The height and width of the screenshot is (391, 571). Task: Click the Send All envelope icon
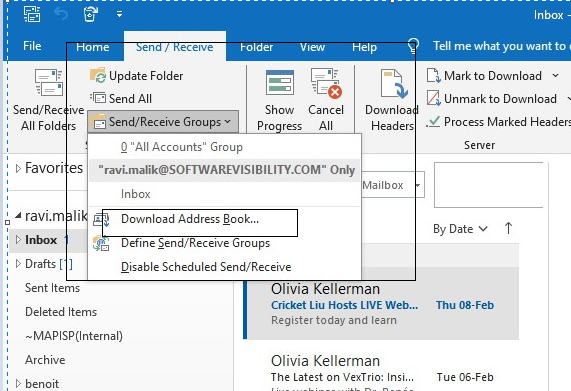(98, 98)
